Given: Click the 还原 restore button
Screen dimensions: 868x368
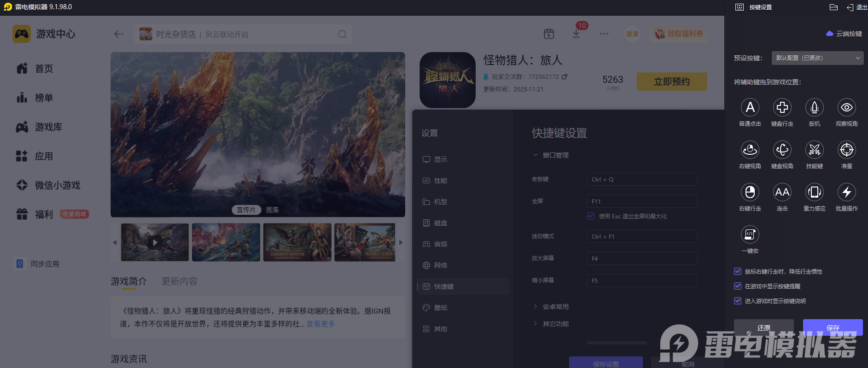Looking at the screenshot, I should [x=763, y=327].
